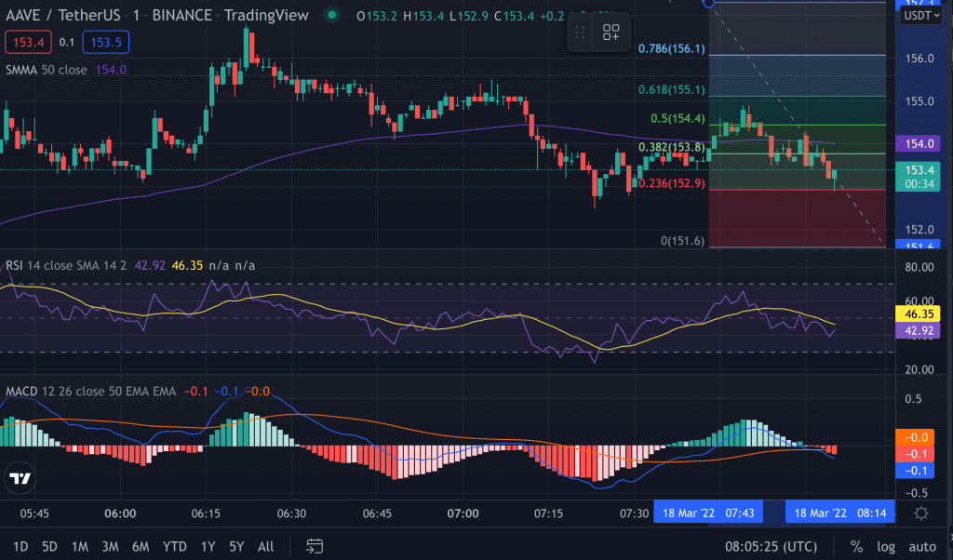Click the 0.236(152.9) Fibonacci level label
This screenshot has height=560, width=953.
pyautogui.click(x=672, y=183)
